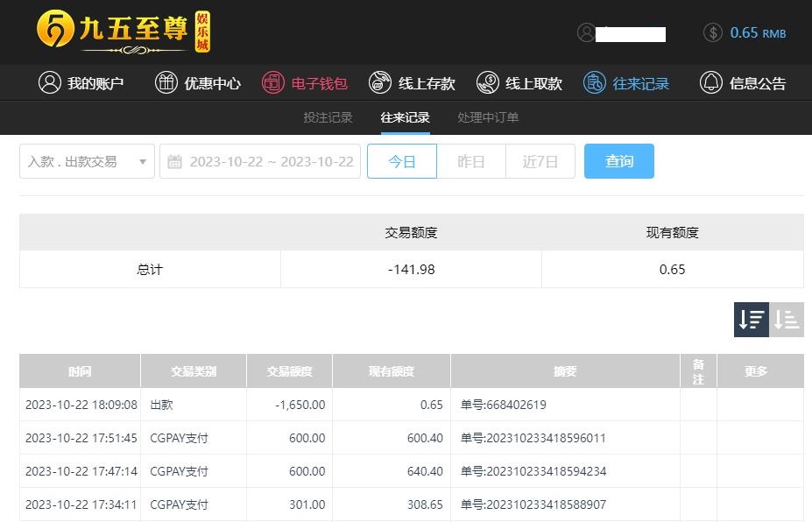Click timestamp 2023-10-22 18:09:08
This screenshot has width=812, height=522.
coord(81,405)
